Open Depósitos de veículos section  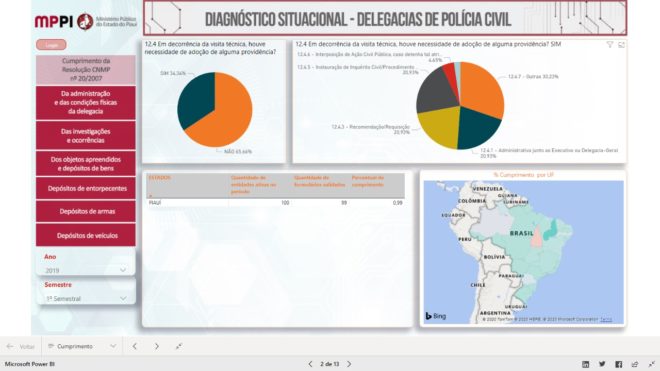[x=85, y=235]
